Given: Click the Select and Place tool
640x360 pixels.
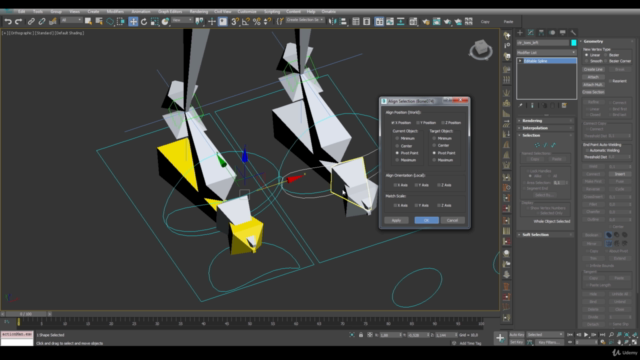Looking at the screenshot, I should [x=165, y=21].
